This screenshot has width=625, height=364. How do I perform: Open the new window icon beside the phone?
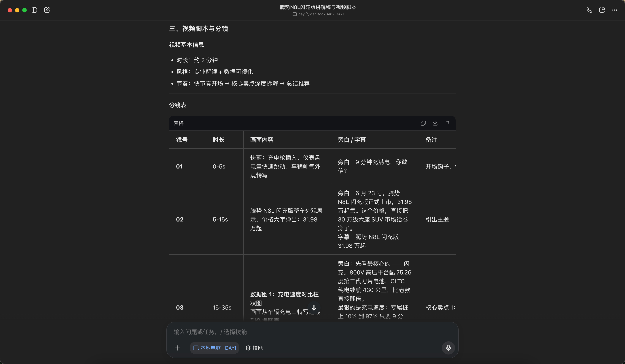tap(602, 10)
